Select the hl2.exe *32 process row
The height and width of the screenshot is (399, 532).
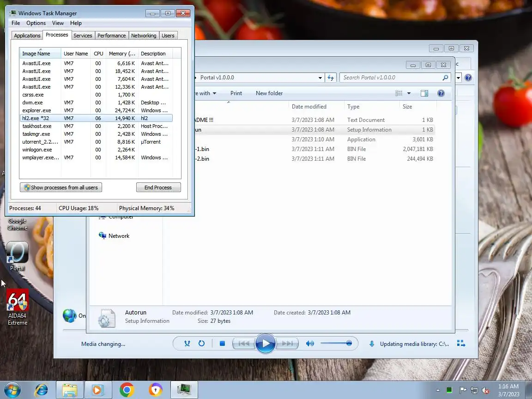click(x=97, y=118)
